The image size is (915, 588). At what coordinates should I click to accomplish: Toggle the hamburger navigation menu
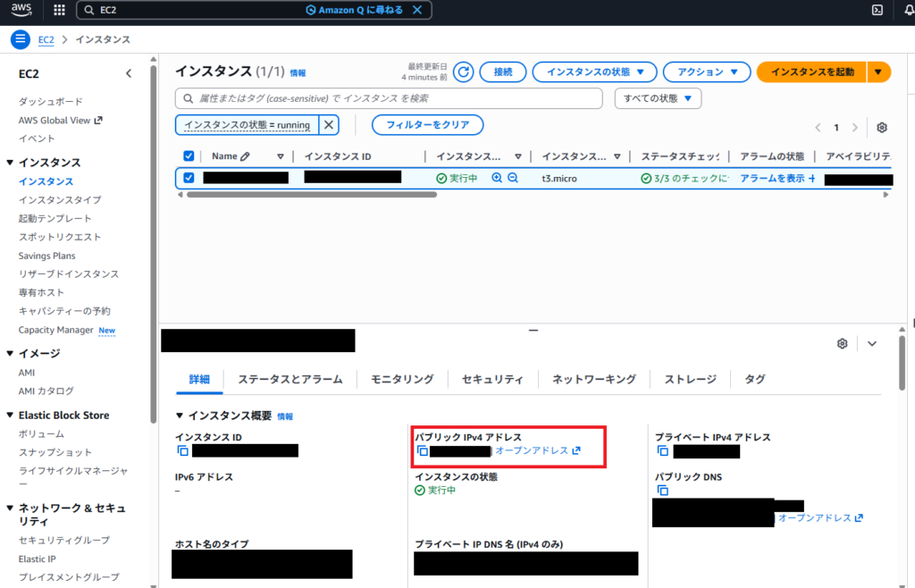pyautogui.click(x=20, y=39)
